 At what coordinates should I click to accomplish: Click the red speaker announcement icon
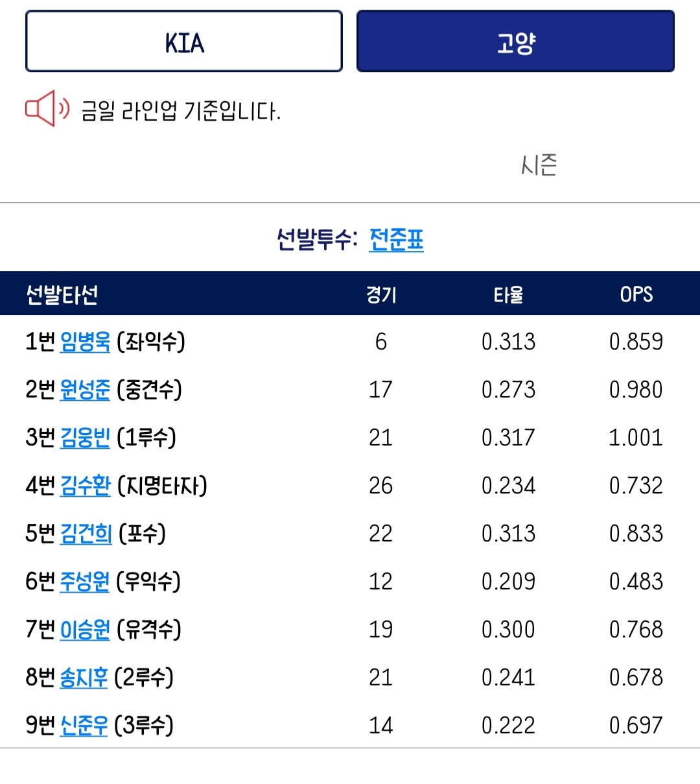click(47, 109)
